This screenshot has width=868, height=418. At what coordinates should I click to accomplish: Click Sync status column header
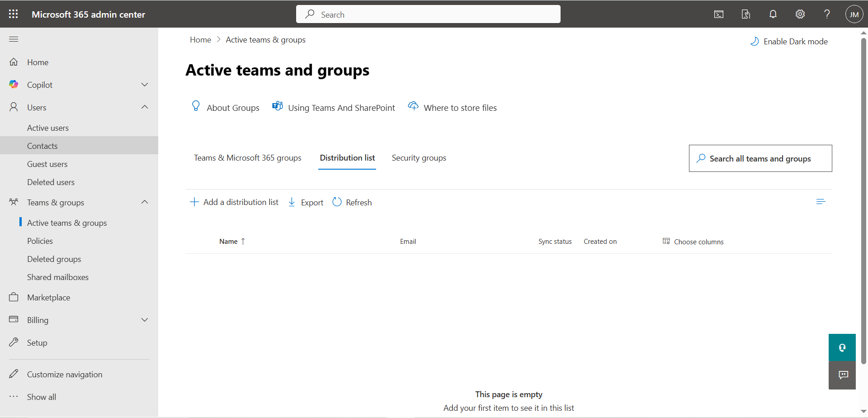click(x=555, y=242)
